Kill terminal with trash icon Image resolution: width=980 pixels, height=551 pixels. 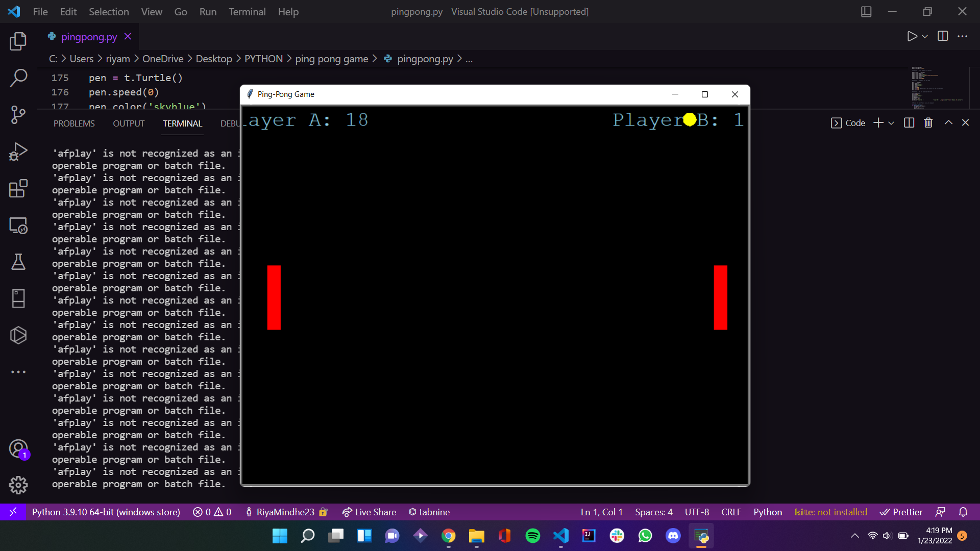pos(928,123)
